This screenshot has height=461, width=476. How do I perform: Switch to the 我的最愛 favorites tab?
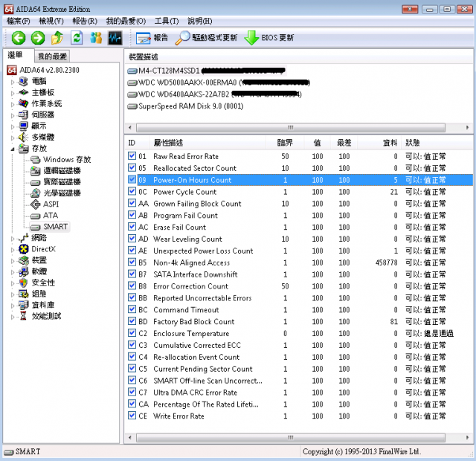click(52, 57)
